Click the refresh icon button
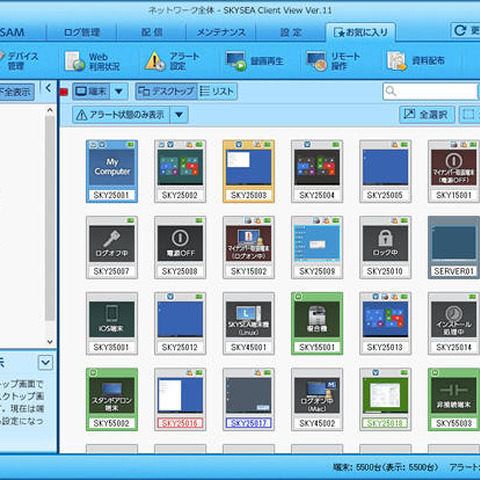480x480 pixels. (460, 31)
